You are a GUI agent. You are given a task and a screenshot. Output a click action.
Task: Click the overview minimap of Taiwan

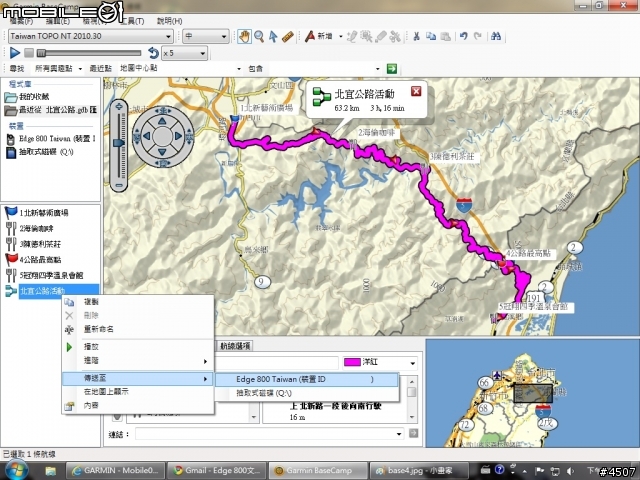coord(533,393)
